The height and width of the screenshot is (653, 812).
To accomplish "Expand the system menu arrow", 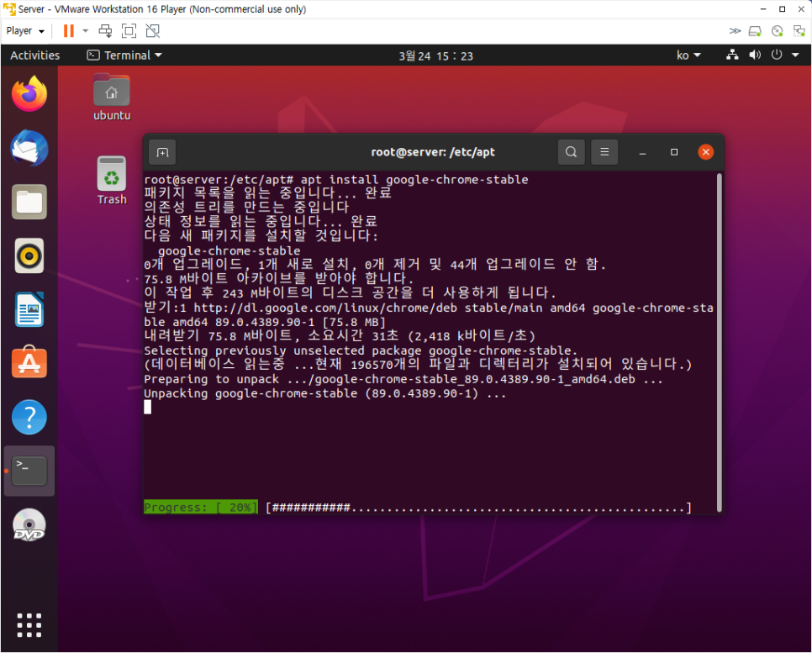I will 795,55.
